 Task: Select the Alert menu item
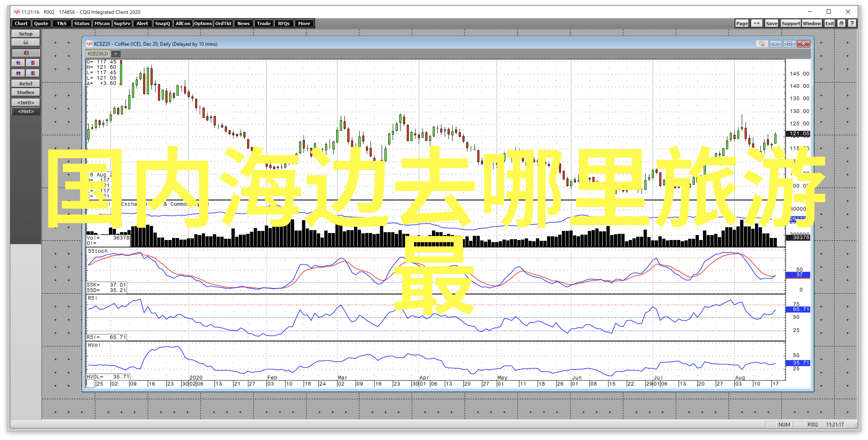(x=143, y=24)
